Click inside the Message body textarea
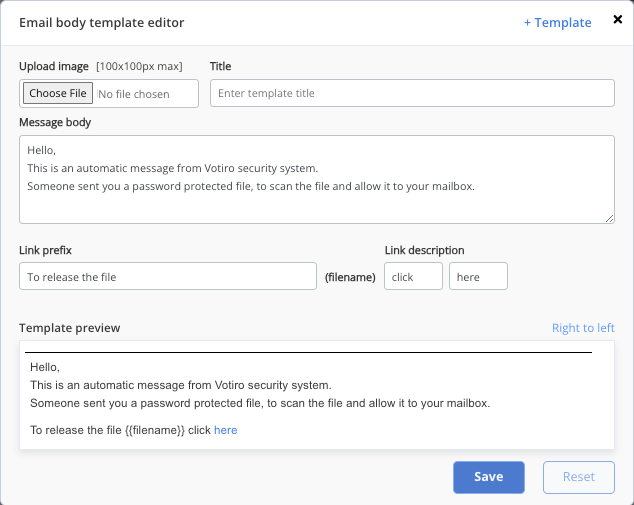Image resolution: width=634 pixels, height=505 pixels. tap(317, 180)
